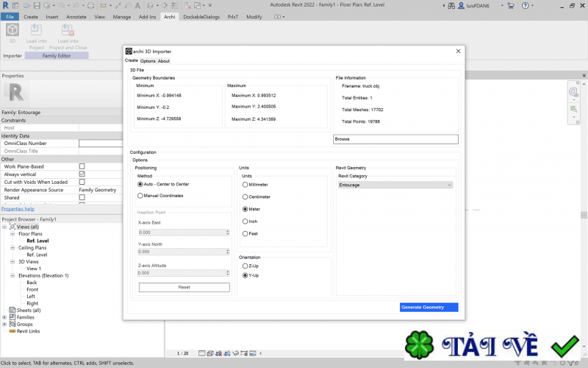Click the X-axis East value field
The width and height of the screenshot is (588, 368).
pos(184,233)
